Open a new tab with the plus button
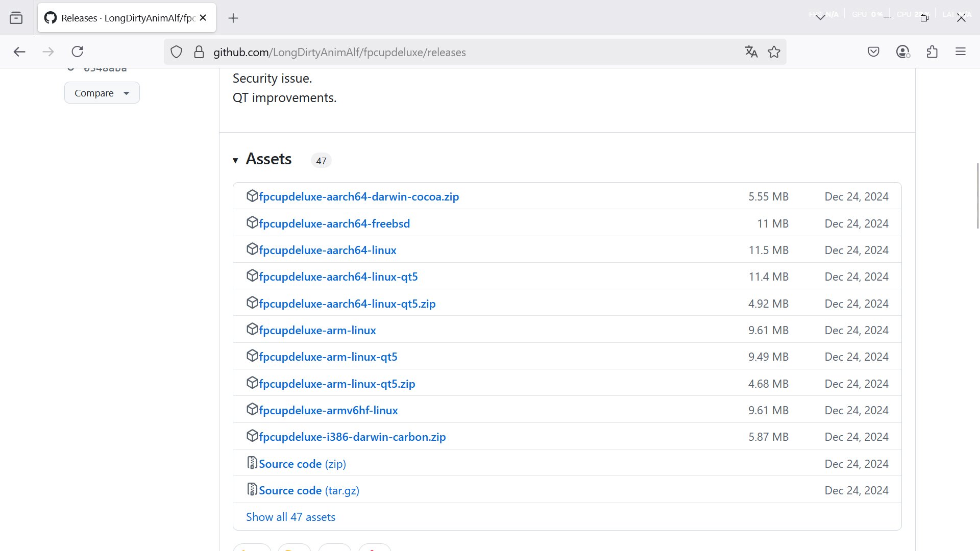 click(233, 18)
